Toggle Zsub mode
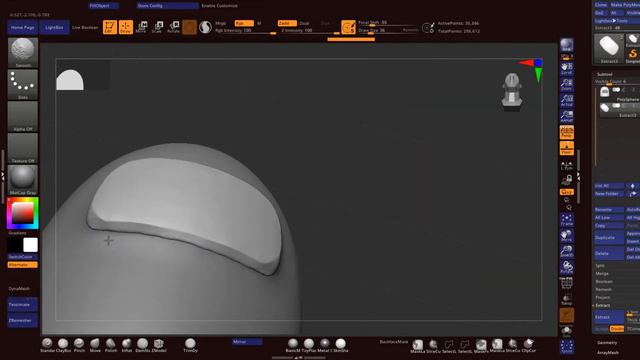The height and width of the screenshot is (360, 640). pos(305,23)
